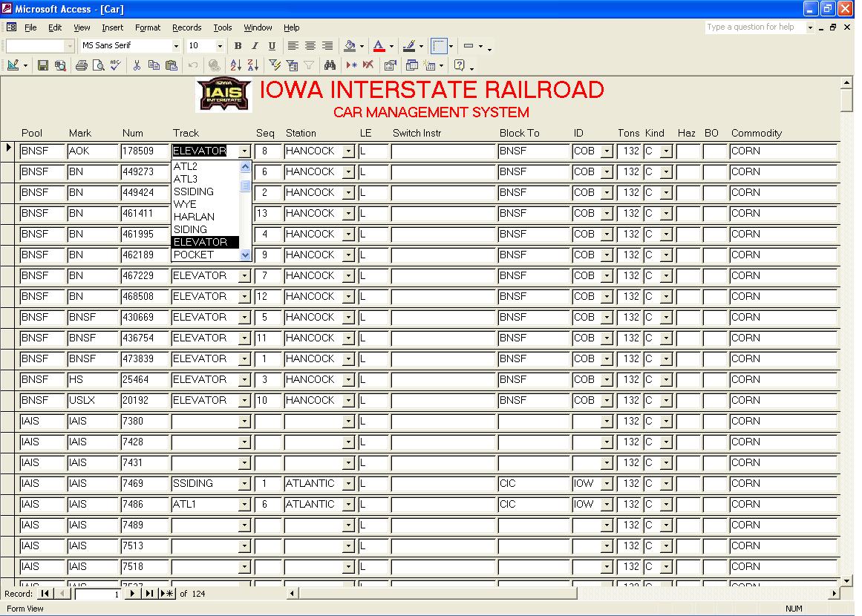Click the record number box
The height and width of the screenshot is (616, 862).
point(98,594)
